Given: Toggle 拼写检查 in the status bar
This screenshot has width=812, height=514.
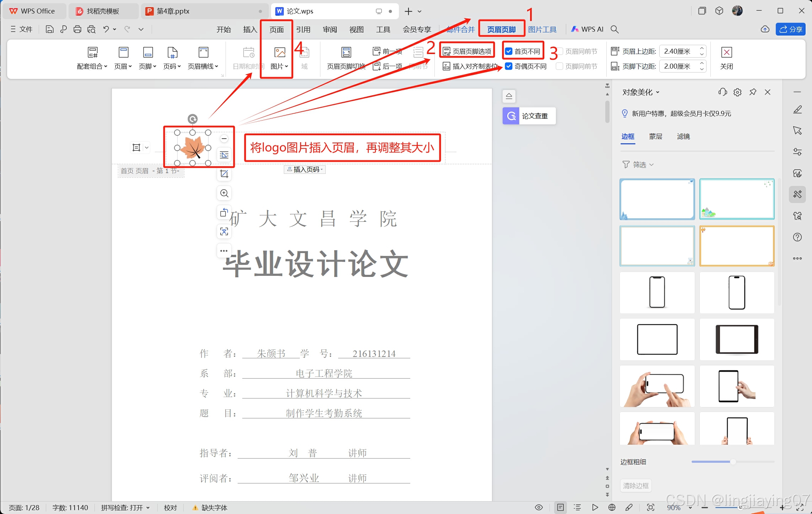Looking at the screenshot, I should (125, 508).
